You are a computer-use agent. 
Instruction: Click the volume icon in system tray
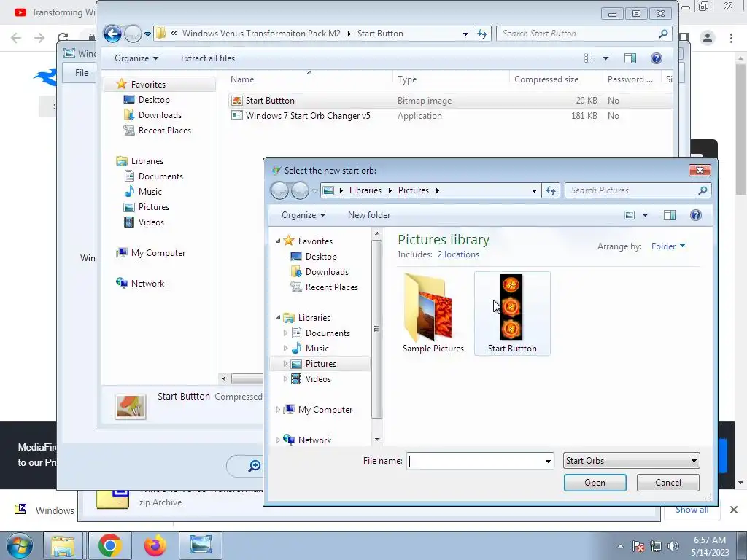673,546
